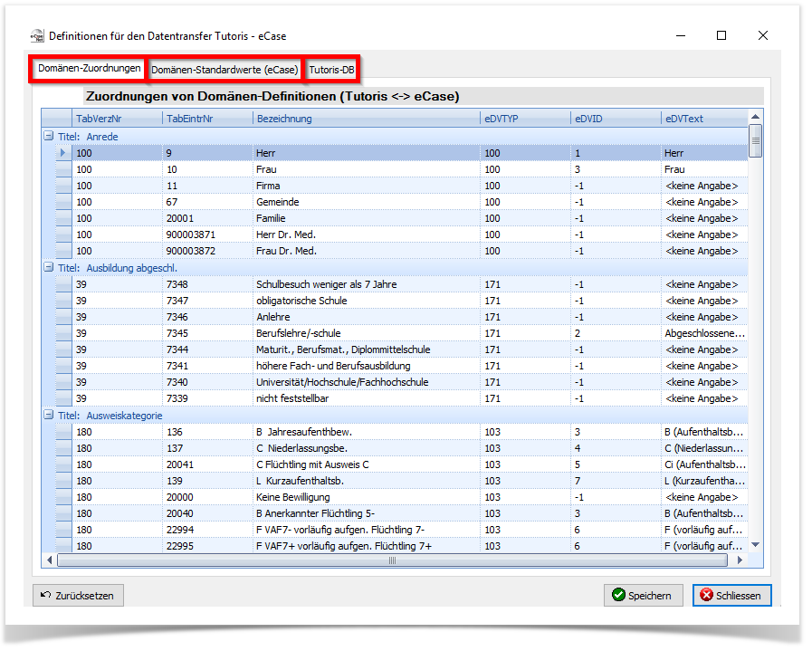Open the Tutoris-DB tab
Image resolution: width=812 pixels, height=651 pixels.
(331, 70)
